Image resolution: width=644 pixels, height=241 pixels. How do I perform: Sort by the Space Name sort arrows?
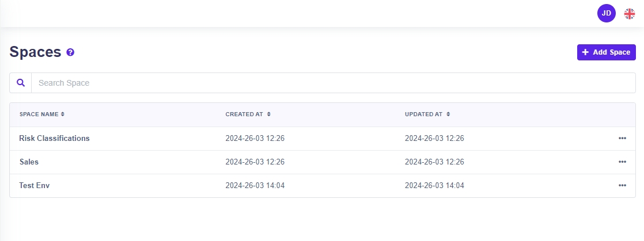click(x=63, y=114)
